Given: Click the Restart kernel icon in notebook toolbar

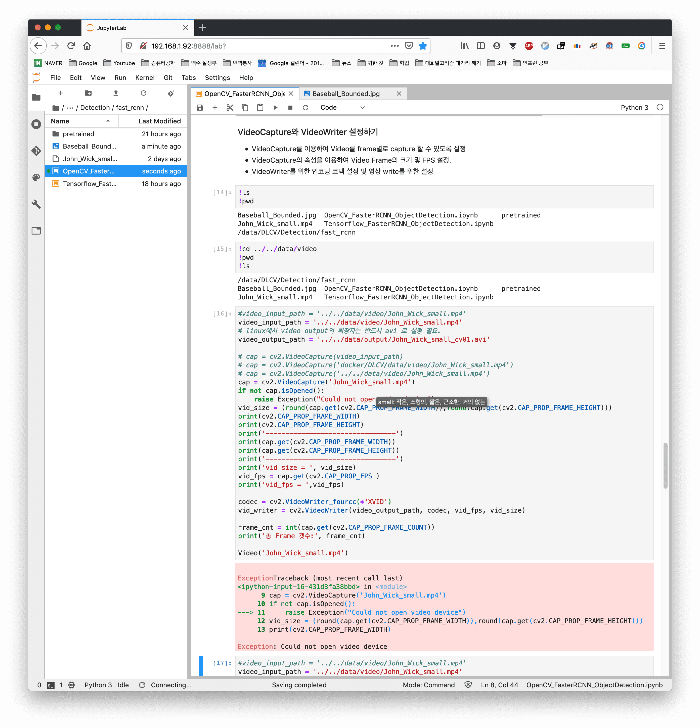Looking at the screenshot, I should pos(305,108).
